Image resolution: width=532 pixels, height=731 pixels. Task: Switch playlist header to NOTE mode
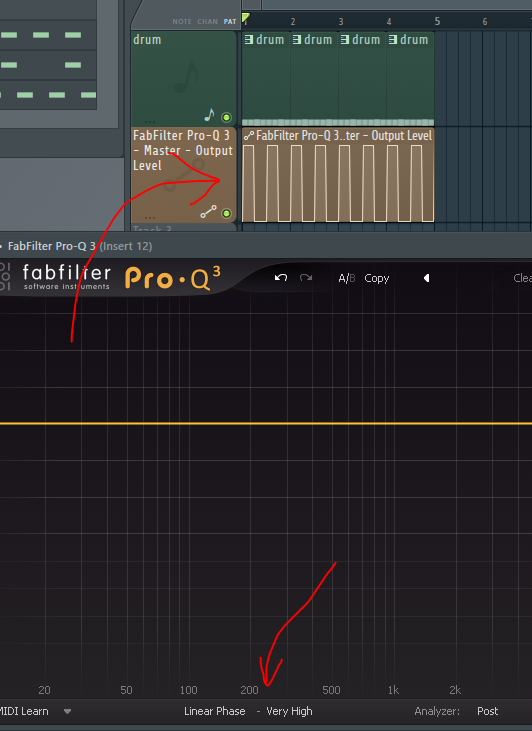(182, 21)
